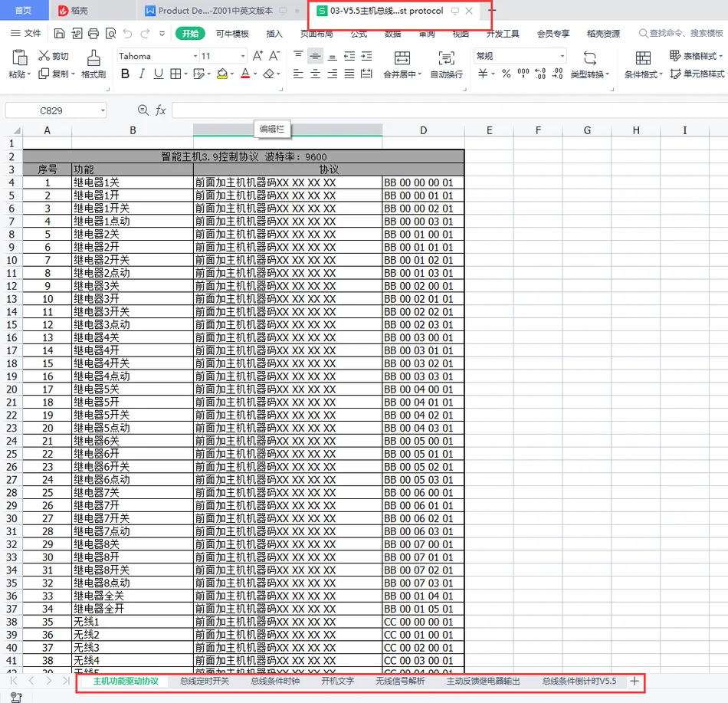Image resolution: width=728 pixels, height=703 pixels.
Task: Toggle vertical middle alignment
Action: [315, 56]
